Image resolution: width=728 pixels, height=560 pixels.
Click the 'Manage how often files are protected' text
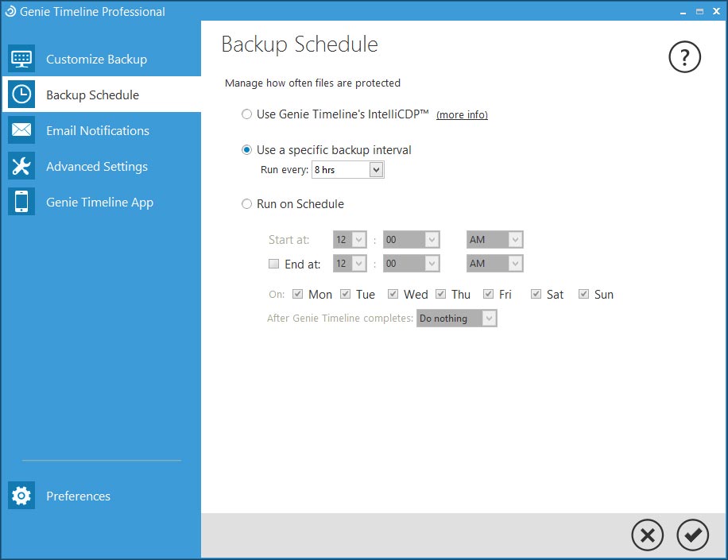(x=312, y=83)
